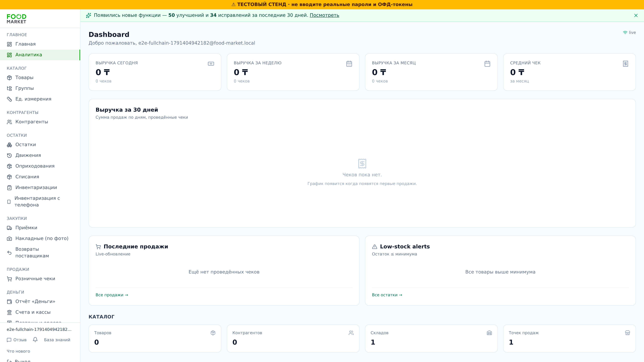Click the cash icon on Выручка сегодня card
This screenshot has height=362, width=644.
(x=211, y=64)
